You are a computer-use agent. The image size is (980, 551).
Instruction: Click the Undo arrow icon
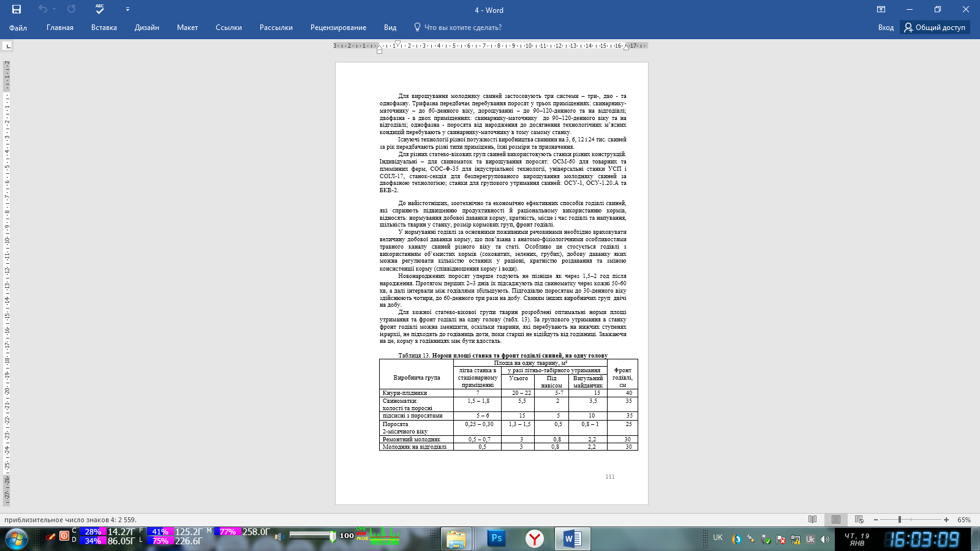click(x=42, y=9)
